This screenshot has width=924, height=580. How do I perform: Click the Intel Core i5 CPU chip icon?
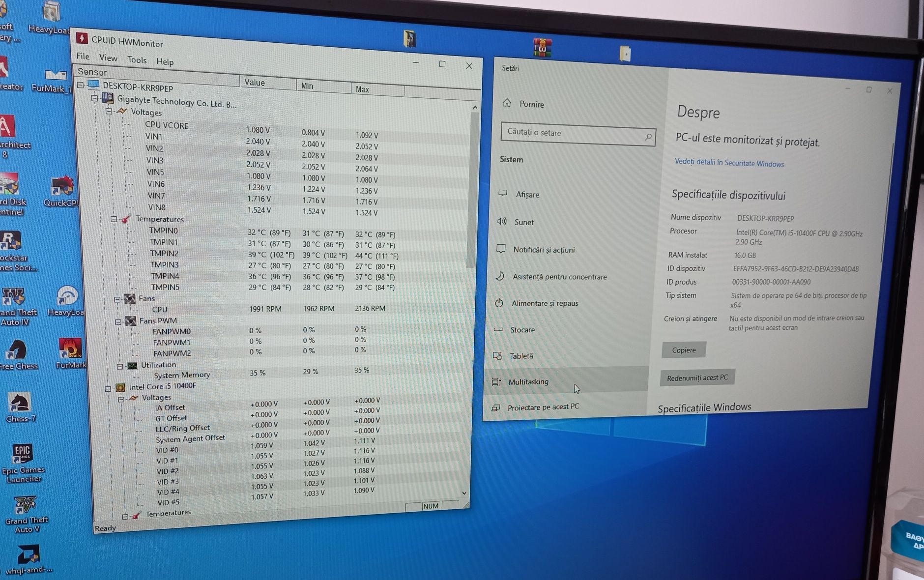[x=120, y=387]
